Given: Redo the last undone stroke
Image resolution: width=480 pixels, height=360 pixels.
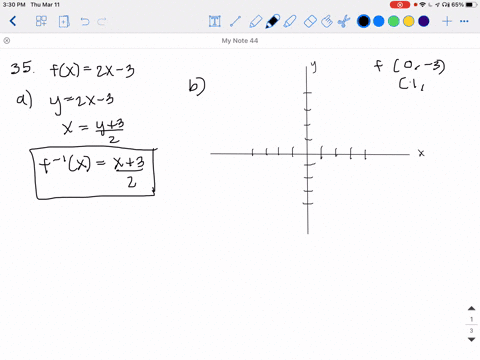Looking at the screenshot, I should pyautogui.click(x=101, y=22).
